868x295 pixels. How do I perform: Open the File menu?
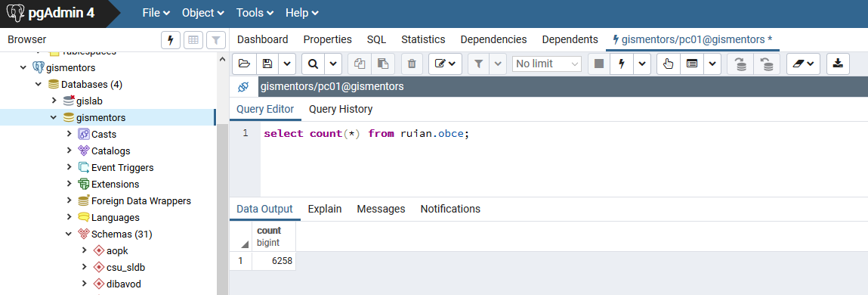point(156,13)
